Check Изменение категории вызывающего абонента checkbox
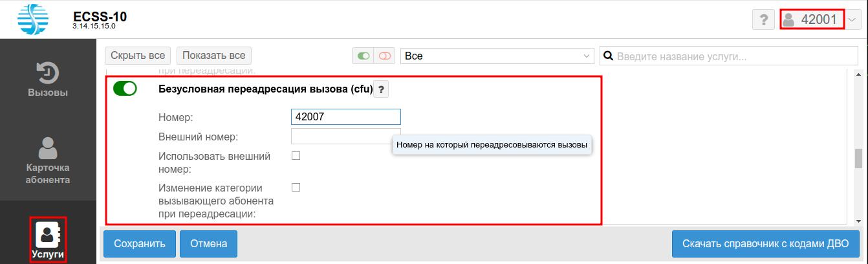Image resolution: width=868 pixels, height=264 pixels. [296, 188]
